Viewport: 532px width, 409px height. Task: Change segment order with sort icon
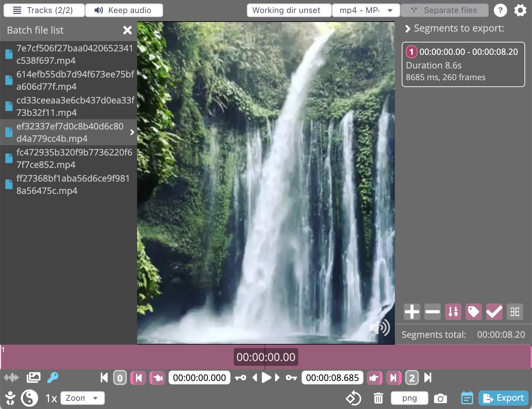click(x=453, y=312)
